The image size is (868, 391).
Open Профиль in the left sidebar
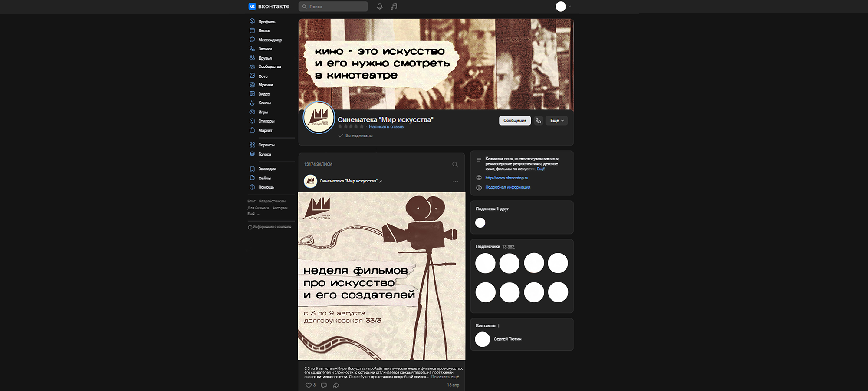pyautogui.click(x=263, y=21)
